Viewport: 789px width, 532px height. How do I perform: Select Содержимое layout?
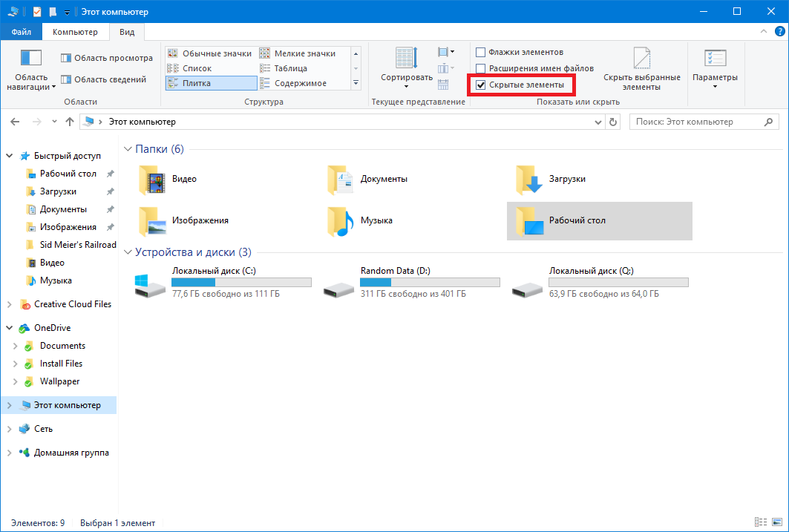click(x=293, y=83)
